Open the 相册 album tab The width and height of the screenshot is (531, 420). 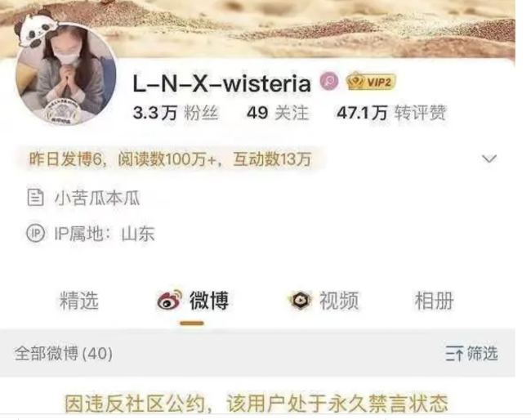pyautogui.click(x=435, y=301)
